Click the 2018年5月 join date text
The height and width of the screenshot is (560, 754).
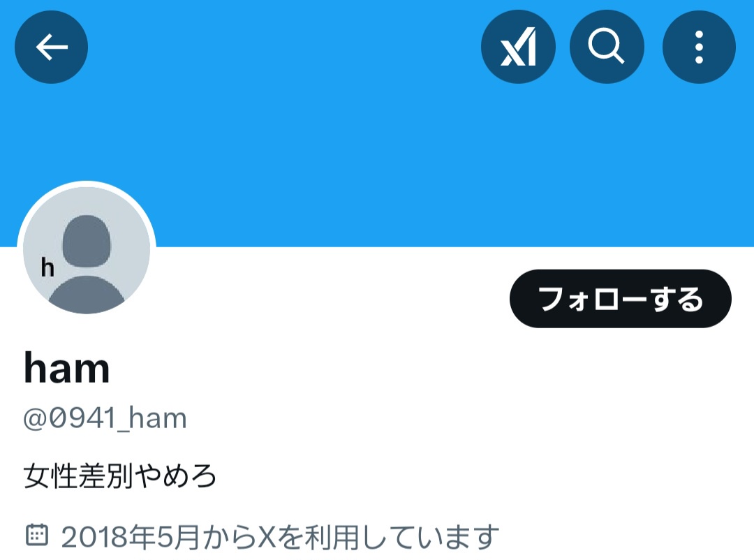click(131, 536)
